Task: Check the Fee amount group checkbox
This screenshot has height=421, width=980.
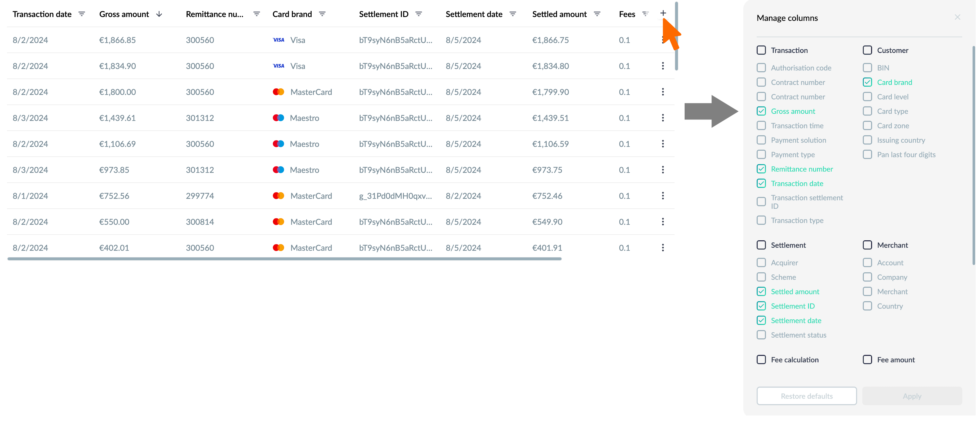Action: (x=867, y=359)
